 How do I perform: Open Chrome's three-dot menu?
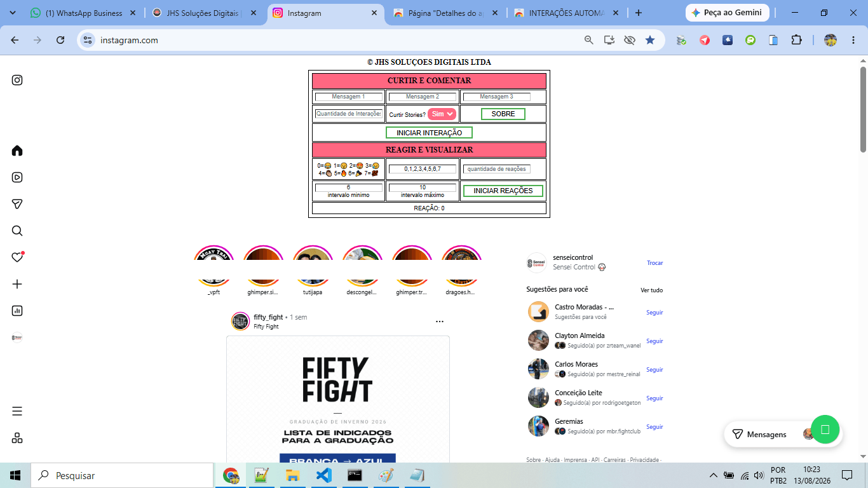click(x=852, y=40)
